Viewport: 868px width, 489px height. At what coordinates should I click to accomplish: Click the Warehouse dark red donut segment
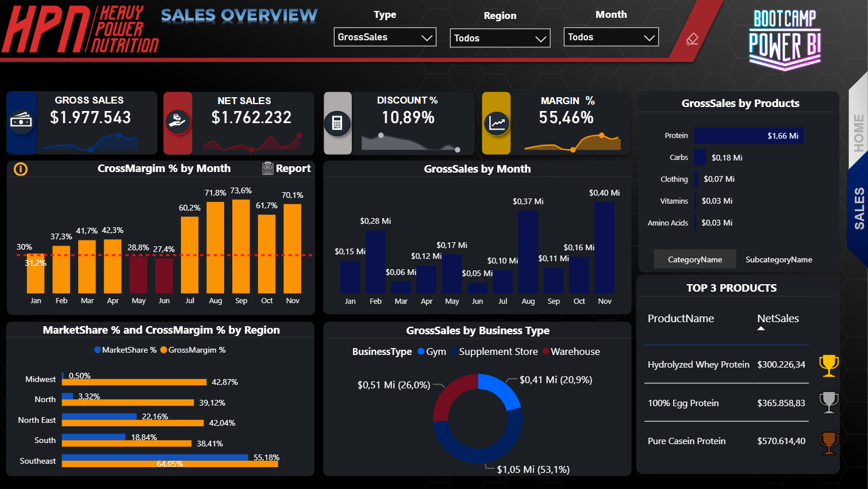[x=453, y=395]
